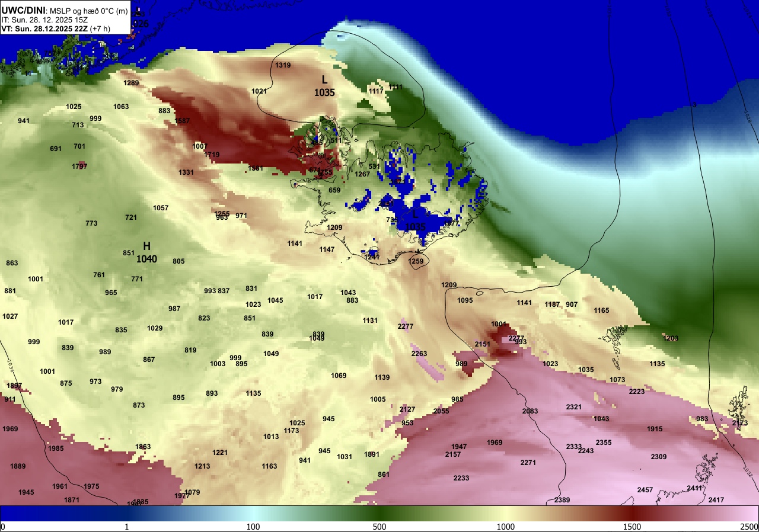Click the height value 2389
Viewport: 759px width, 532px height.
click(x=562, y=500)
